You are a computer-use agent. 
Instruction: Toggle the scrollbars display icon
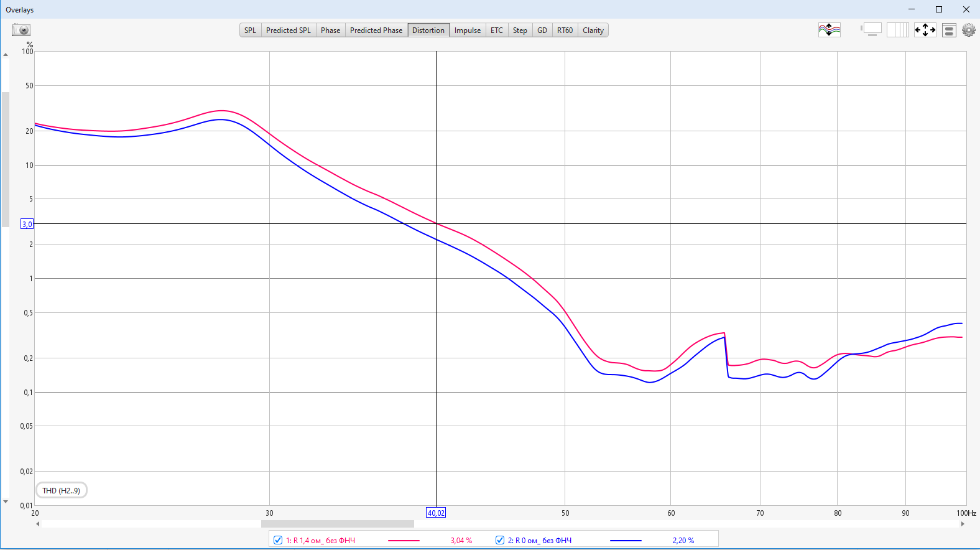(871, 30)
